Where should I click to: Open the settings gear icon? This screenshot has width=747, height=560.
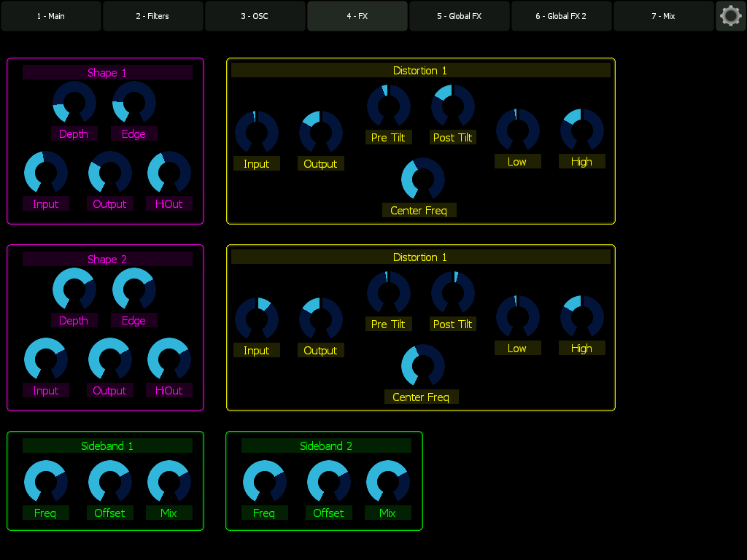730,16
